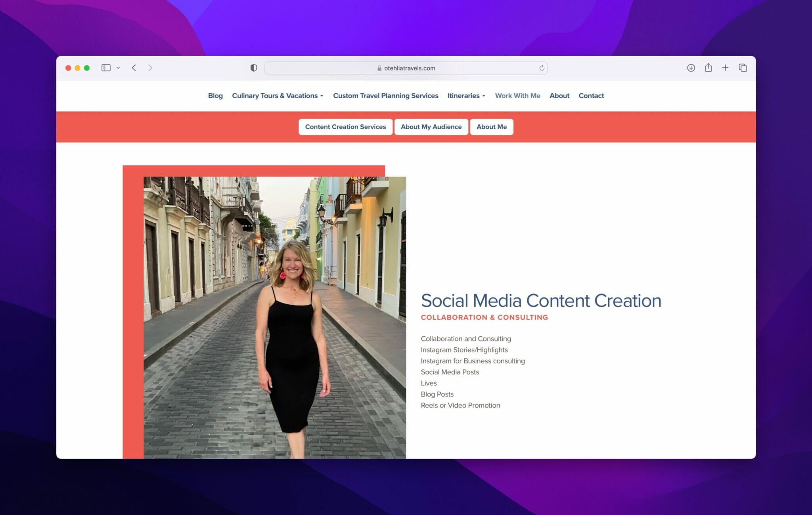This screenshot has width=812, height=515.
Task: Click the About My Audience button
Action: (431, 127)
